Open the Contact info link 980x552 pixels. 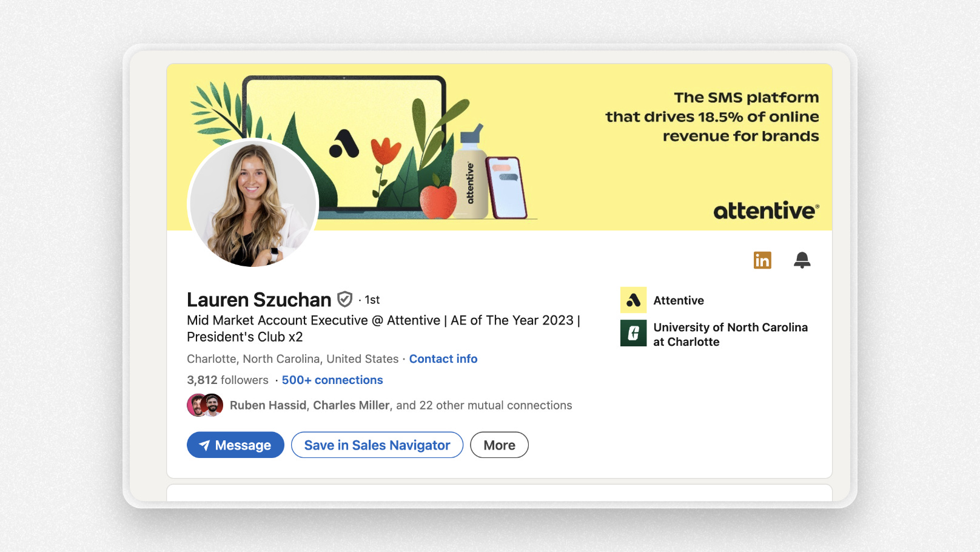(443, 359)
